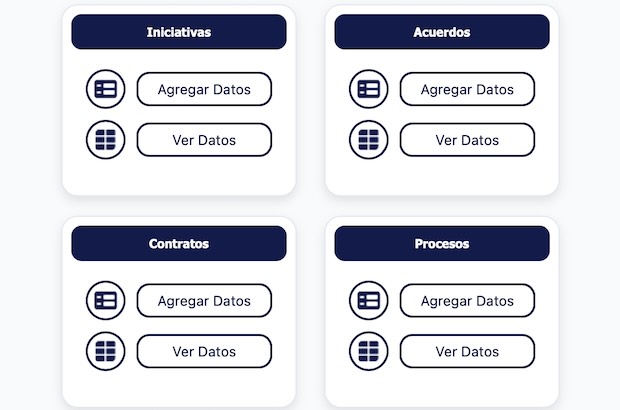620x410 pixels.
Task: Select the Iniciativas header bar
Action: click(x=179, y=32)
